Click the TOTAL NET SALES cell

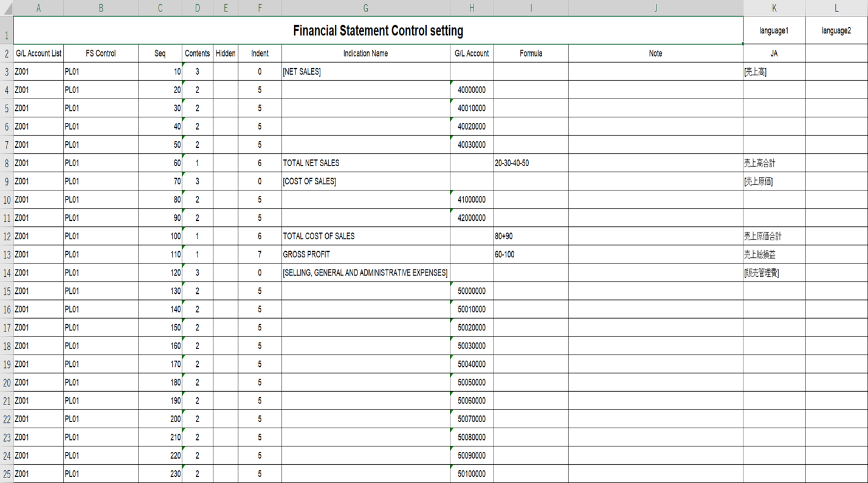pos(365,163)
